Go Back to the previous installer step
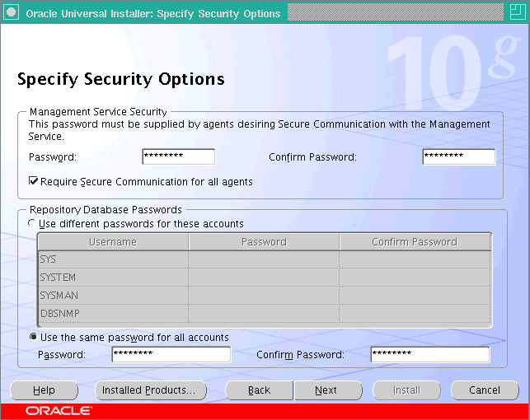The width and height of the screenshot is (530, 420). pos(259,390)
